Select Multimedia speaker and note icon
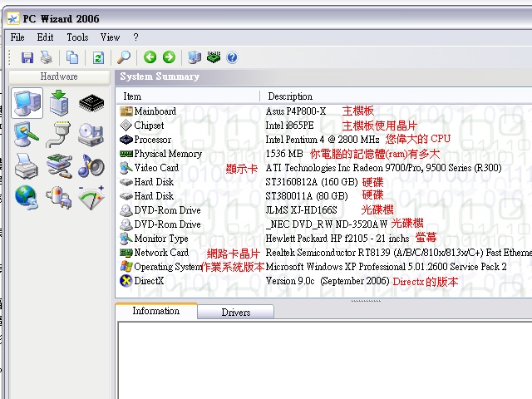532x399 pixels. [x=91, y=166]
